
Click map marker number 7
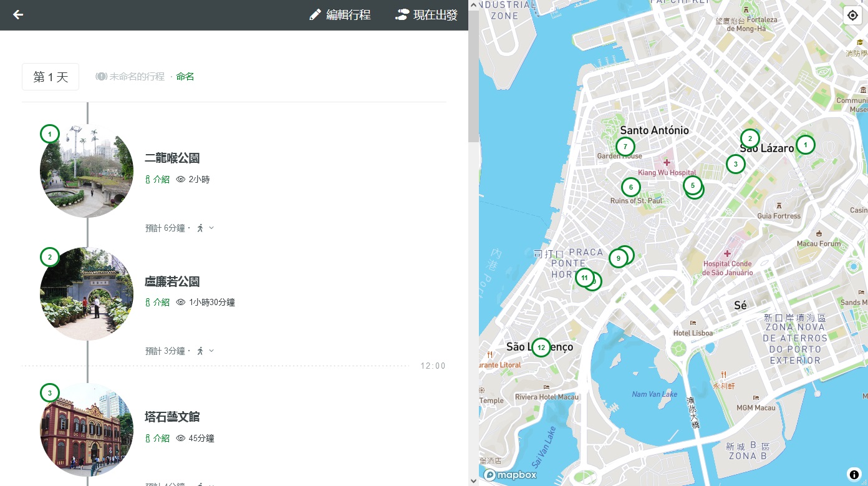[x=625, y=147]
